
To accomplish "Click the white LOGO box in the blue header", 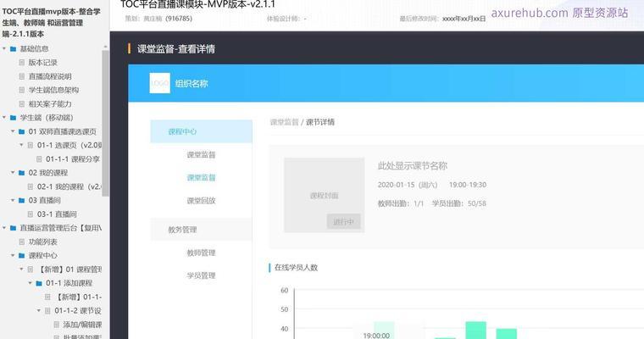I will 160,83.
